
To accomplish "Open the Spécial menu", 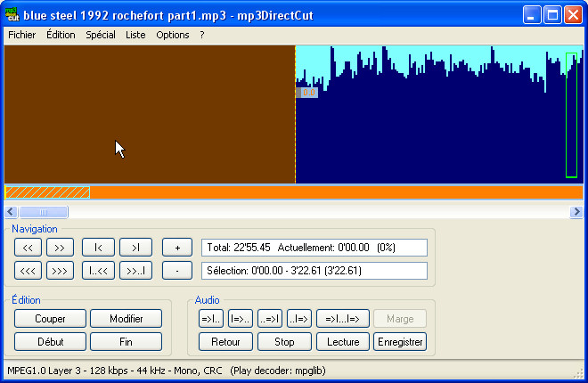I will [101, 35].
